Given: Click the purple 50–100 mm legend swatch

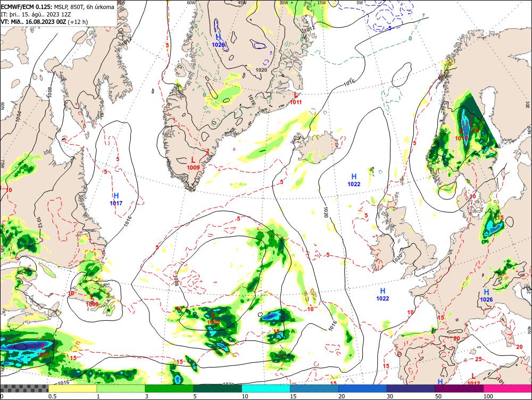Looking at the screenshot, I should pyautogui.click(x=460, y=388).
